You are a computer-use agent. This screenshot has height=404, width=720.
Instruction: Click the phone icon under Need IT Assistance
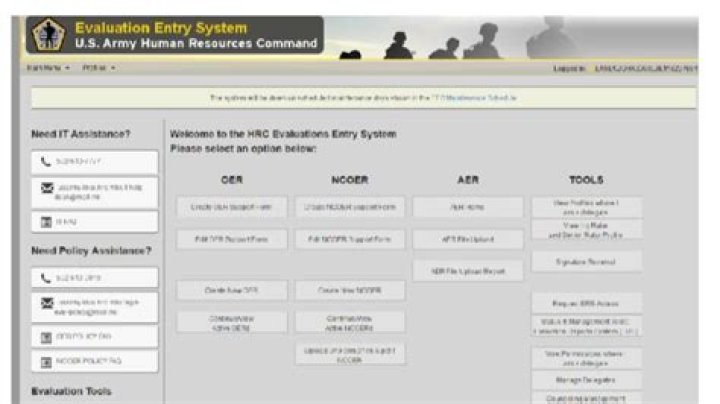[x=45, y=162]
